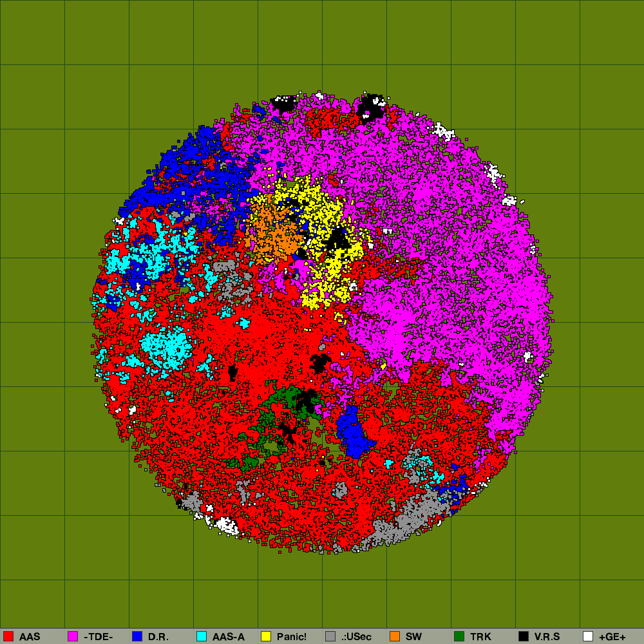Image resolution: width=644 pixels, height=644 pixels.
Task: Select the 'TRK' legend label
Action: [x=480, y=637]
